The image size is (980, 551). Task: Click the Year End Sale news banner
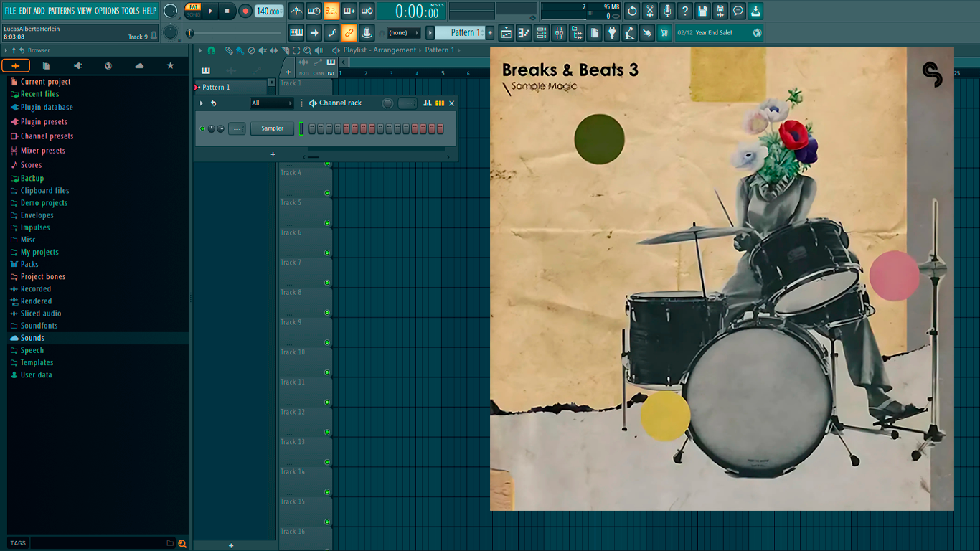719,32
